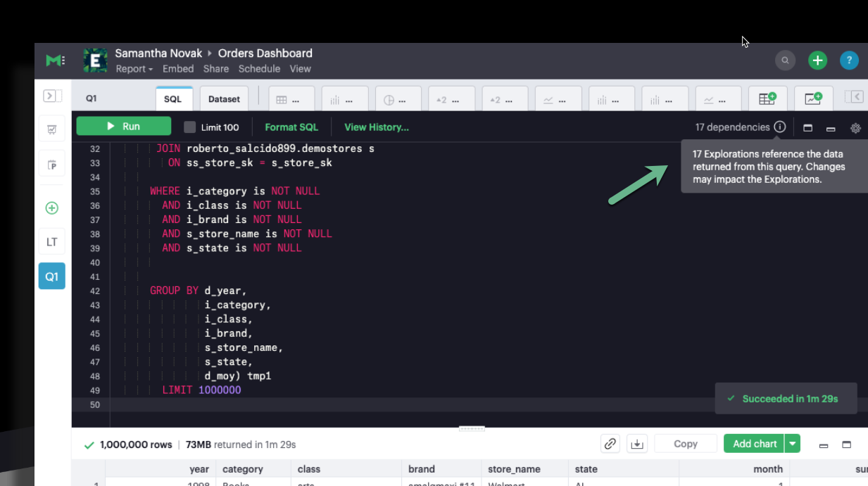Viewport: 868px width, 486px height.
Task: Click the brand column header
Action: 422,469
